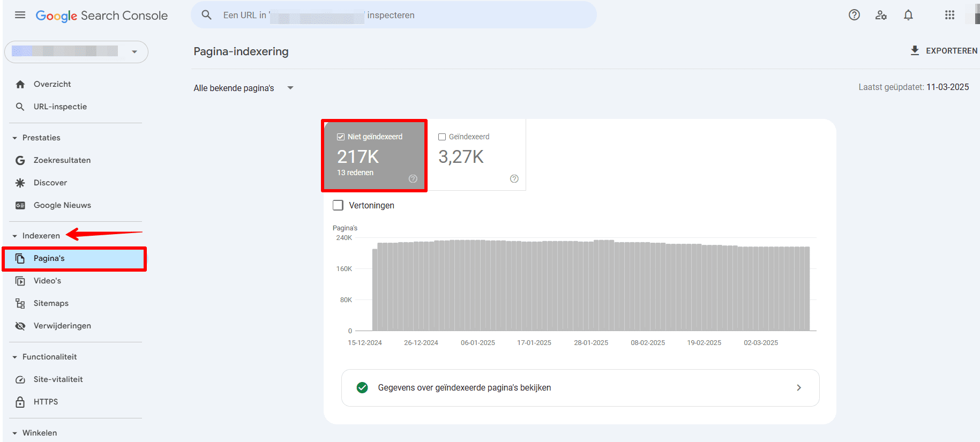Click a chart bar near 28-01-2025
This screenshot has height=442, width=980.
coord(591,286)
